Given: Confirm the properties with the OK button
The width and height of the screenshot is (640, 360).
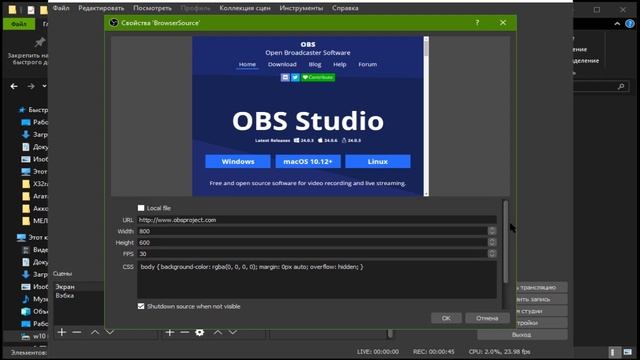Looking at the screenshot, I should pyautogui.click(x=446, y=318).
